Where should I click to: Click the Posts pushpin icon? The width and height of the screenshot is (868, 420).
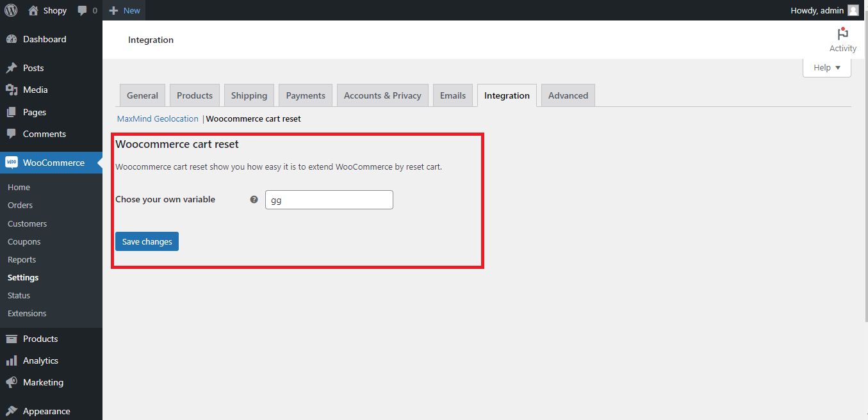(12, 68)
